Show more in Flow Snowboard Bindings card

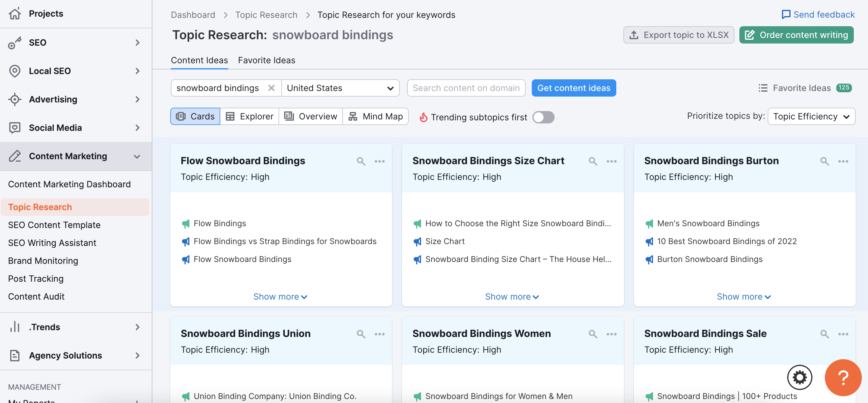click(x=280, y=296)
